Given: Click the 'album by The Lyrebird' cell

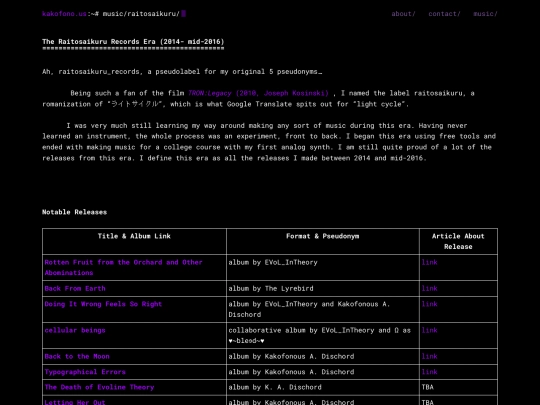Looking at the screenshot, I should click(x=323, y=289).
